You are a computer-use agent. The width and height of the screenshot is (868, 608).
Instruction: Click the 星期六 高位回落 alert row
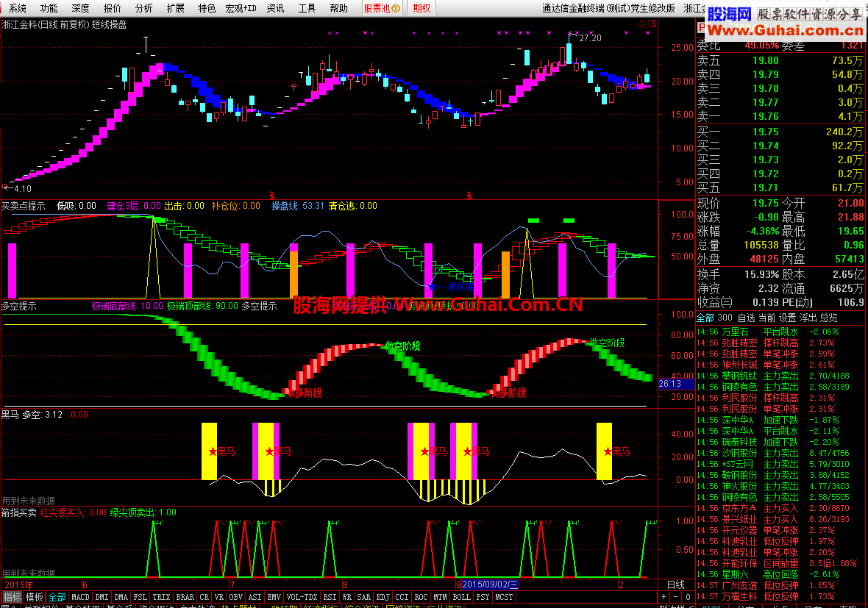point(781,574)
